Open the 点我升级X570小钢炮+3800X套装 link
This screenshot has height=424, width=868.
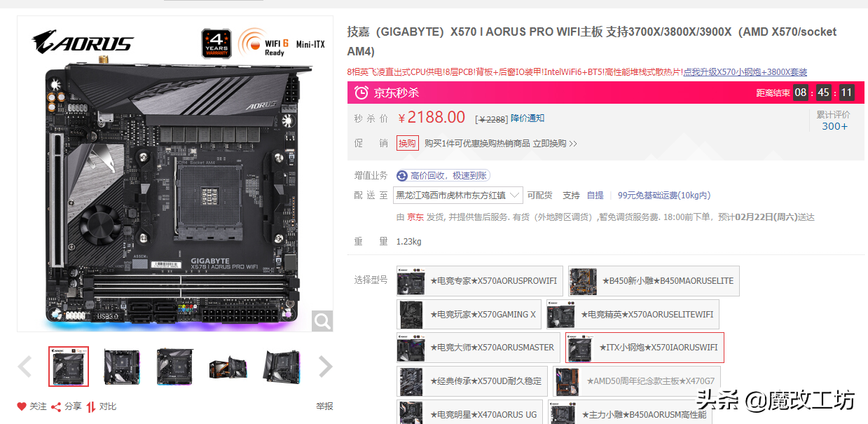point(745,72)
